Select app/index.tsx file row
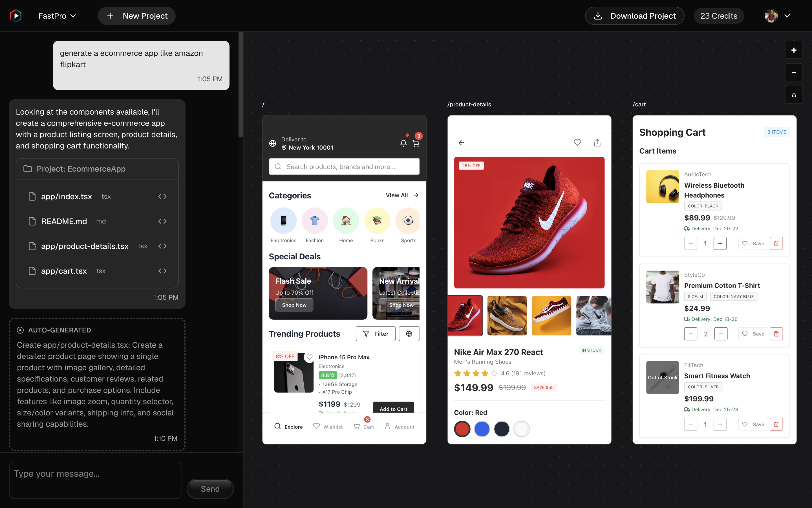The height and width of the screenshot is (508, 812). tap(97, 196)
